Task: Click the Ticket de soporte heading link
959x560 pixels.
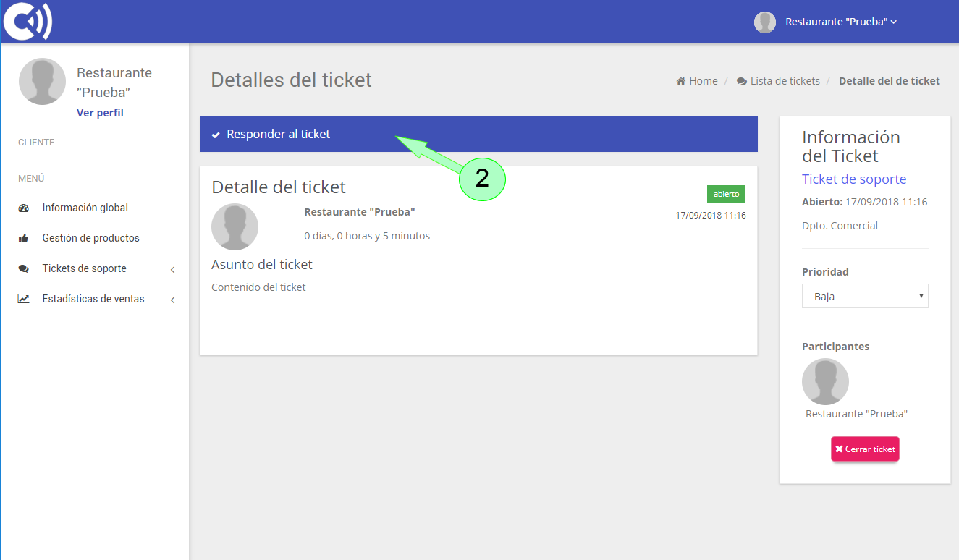Action: tap(854, 179)
